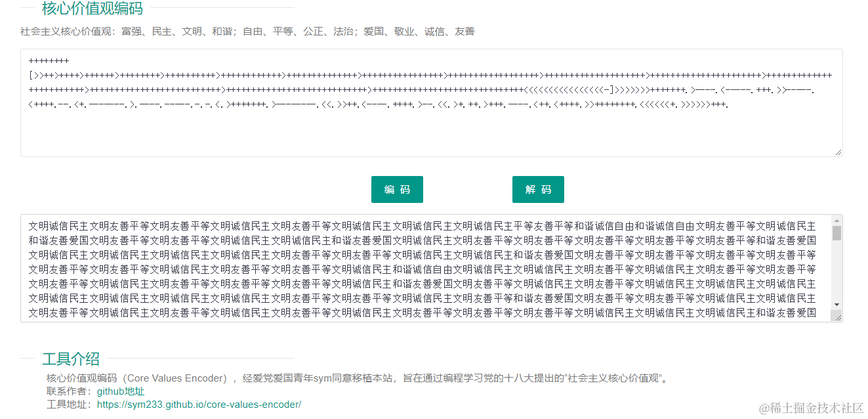The width and height of the screenshot is (868, 419).
Task: Click the scrollbar down arrow on output box
Action: coord(836,304)
